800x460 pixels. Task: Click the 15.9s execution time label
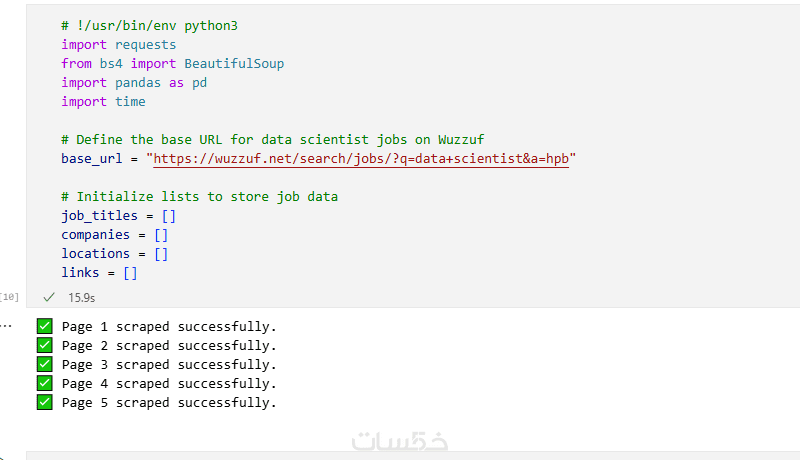tap(81, 297)
